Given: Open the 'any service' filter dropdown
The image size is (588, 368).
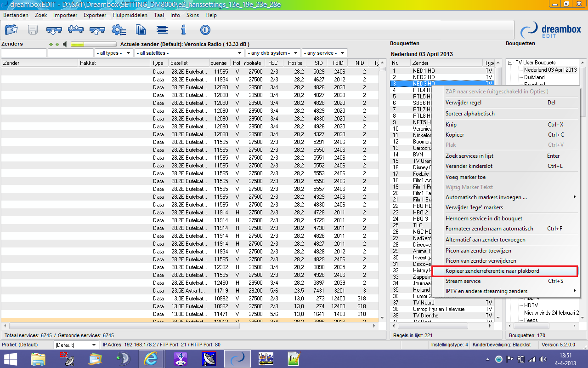Looking at the screenshot, I should (x=324, y=53).
